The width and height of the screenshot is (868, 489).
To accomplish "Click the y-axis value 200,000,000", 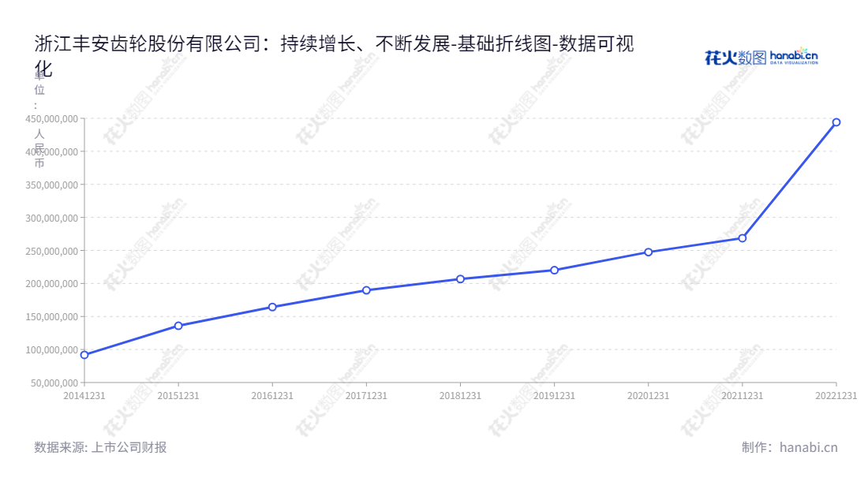I will (x=51, y=284).
